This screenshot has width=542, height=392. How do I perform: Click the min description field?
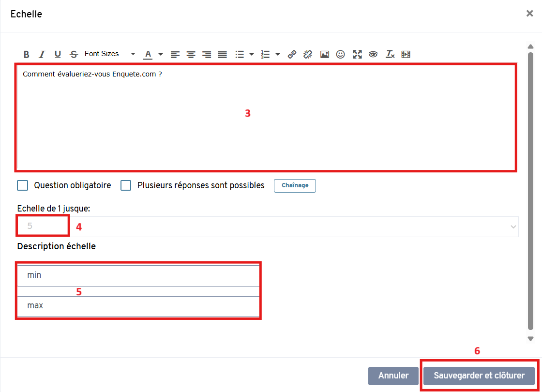pyautogui.click(x=138, y=275)
